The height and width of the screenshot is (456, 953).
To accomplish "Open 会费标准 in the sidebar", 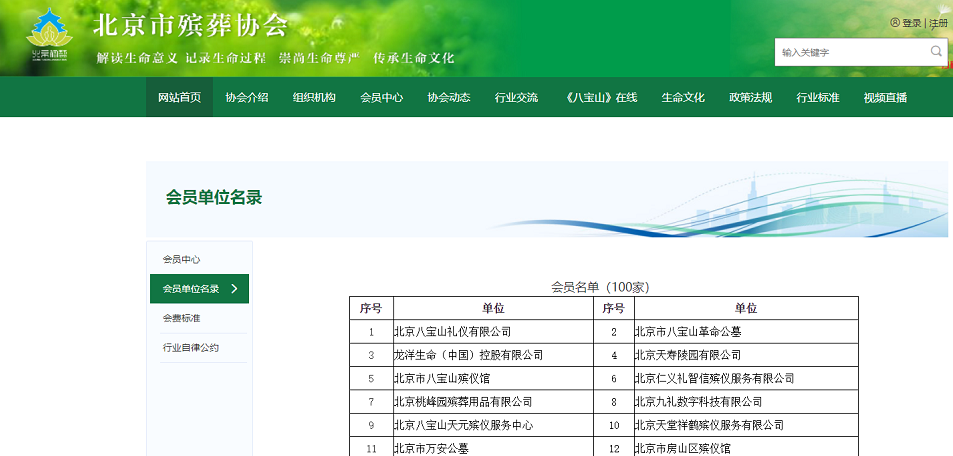I will [x=182, y=318].
